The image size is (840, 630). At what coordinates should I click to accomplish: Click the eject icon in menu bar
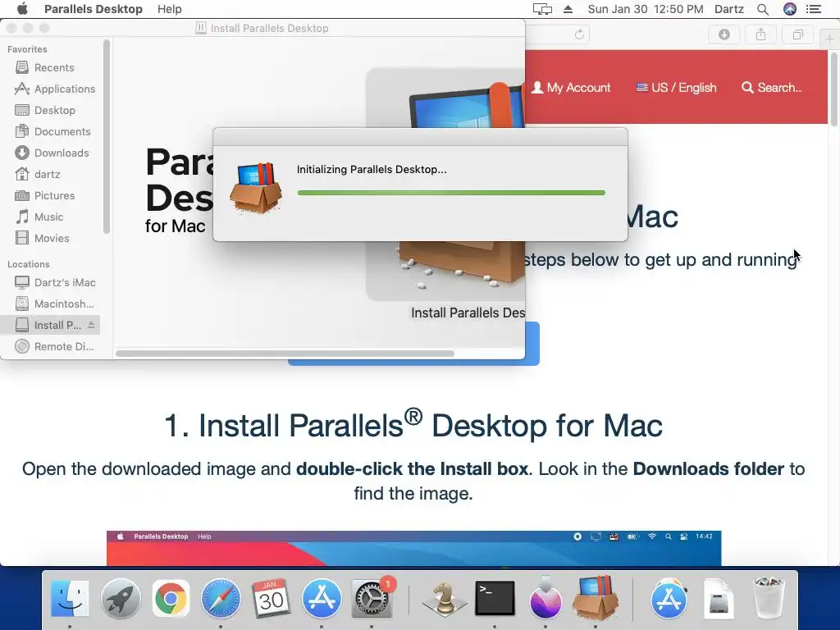coord(568,9)
